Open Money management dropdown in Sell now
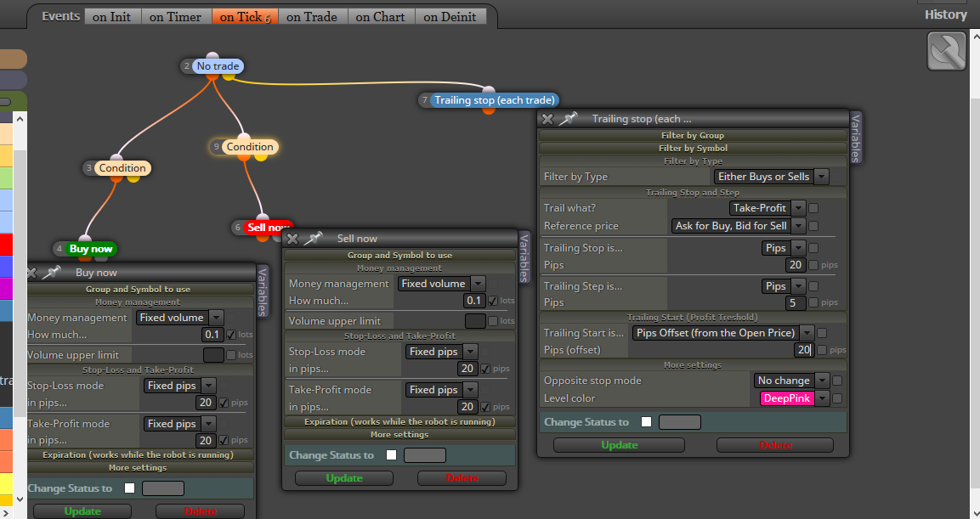Viewport: 980px width, 519px height. (x=441, y=284)
